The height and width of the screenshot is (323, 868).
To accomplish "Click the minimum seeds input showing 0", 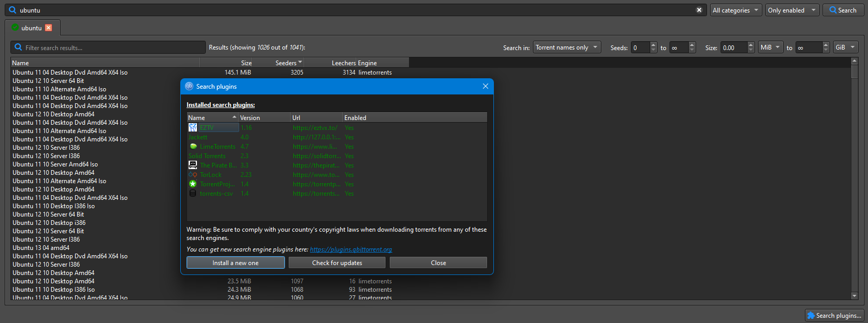I will tap(640, 47).
